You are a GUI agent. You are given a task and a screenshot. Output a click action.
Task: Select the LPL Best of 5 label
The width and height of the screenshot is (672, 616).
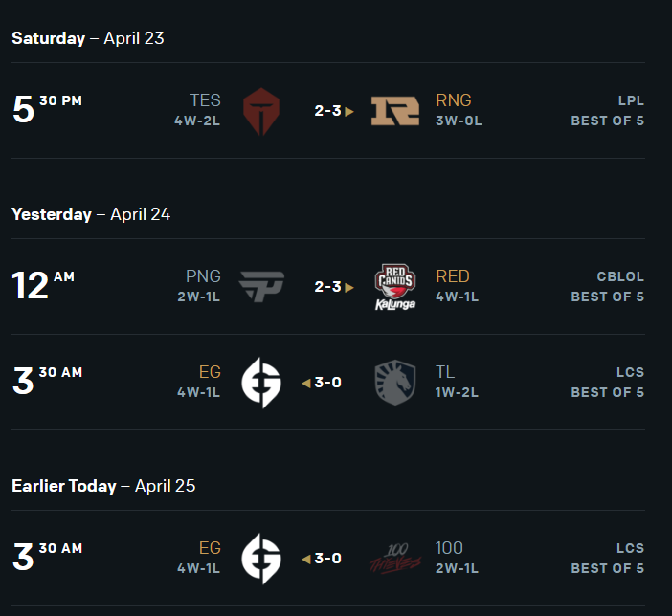pos(607,111)
